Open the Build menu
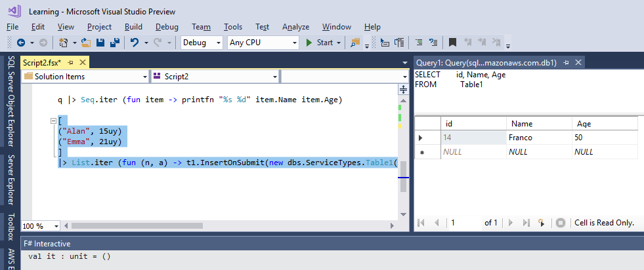644x270 pixels. [133, 27]
